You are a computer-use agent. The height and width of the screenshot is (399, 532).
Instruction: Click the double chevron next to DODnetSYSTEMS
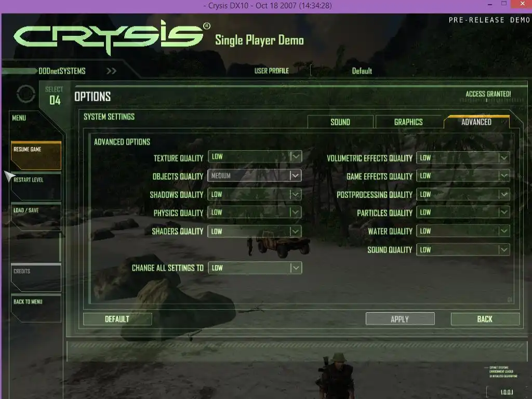pos(111,71)
